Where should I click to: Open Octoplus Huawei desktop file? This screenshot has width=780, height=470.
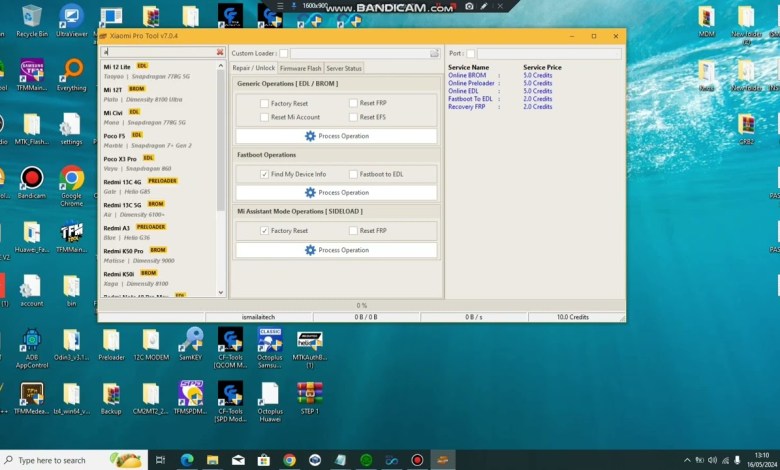270,402
